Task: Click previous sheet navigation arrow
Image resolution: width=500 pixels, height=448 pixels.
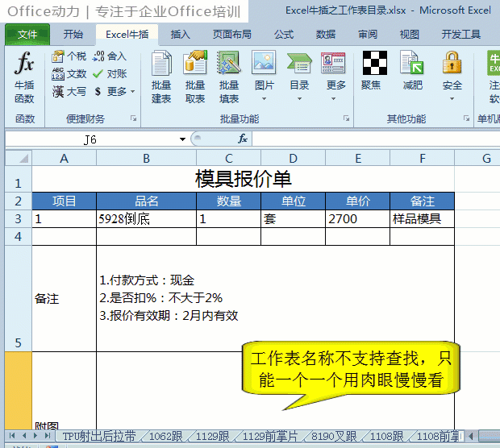Action: tap(24, 436)
